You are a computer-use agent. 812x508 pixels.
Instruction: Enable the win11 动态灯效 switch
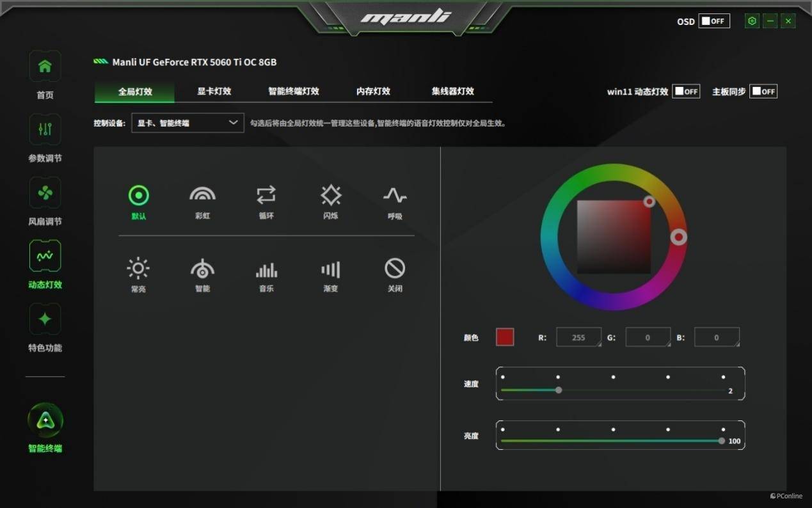(687, 91)
